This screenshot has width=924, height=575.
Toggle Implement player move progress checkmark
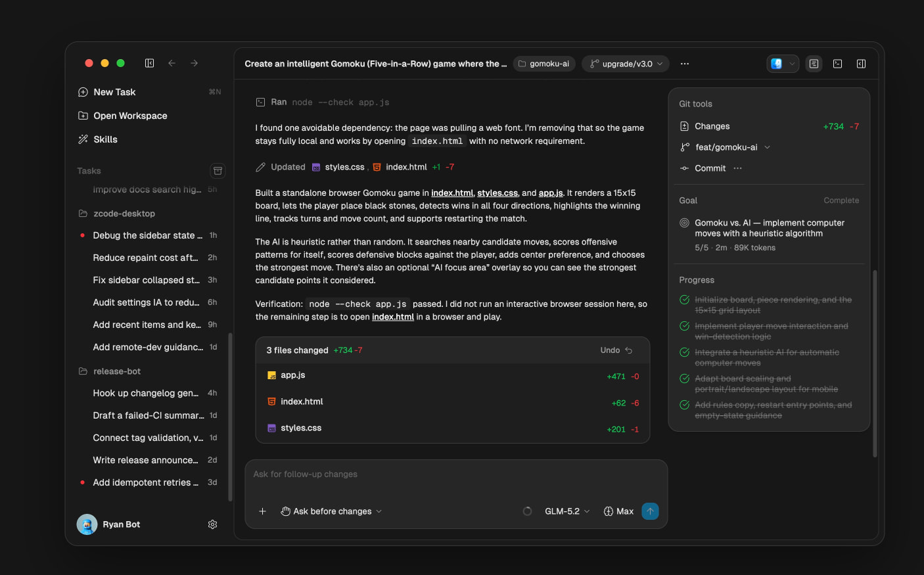(684, 326)
